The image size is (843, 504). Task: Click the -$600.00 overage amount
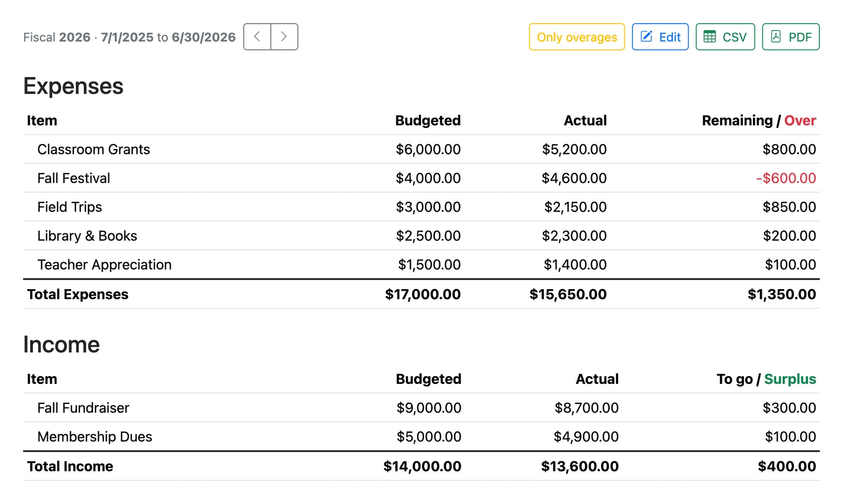786,178
